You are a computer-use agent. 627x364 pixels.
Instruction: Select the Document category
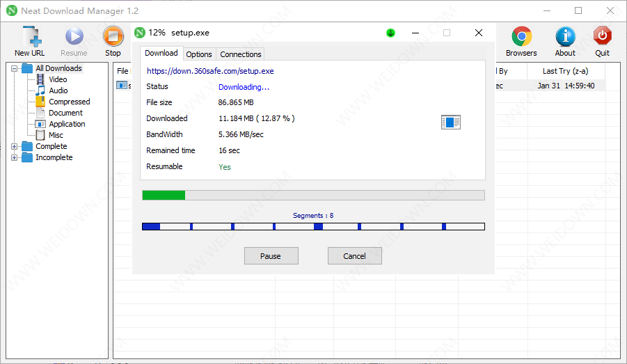pos(65,113)
